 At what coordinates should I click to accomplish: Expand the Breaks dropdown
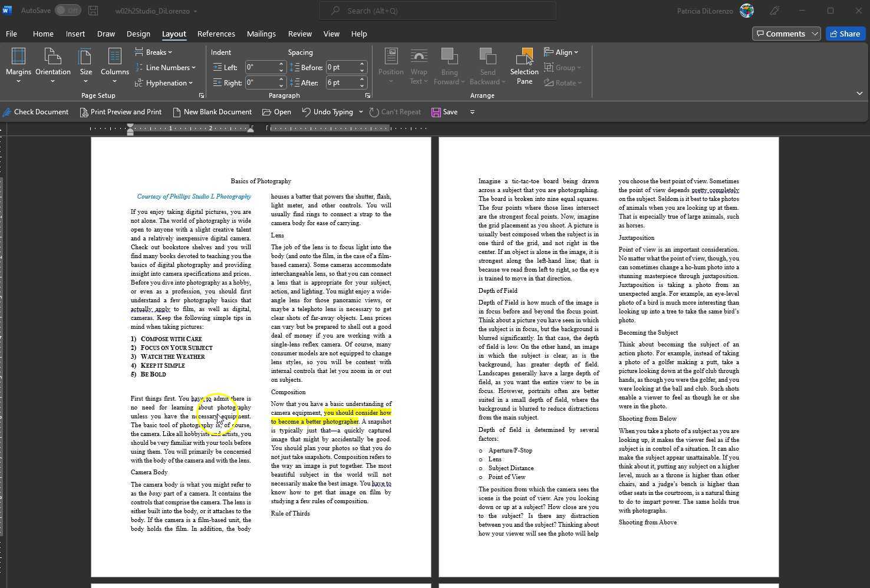pyautogui.click(x=154, y=52)
